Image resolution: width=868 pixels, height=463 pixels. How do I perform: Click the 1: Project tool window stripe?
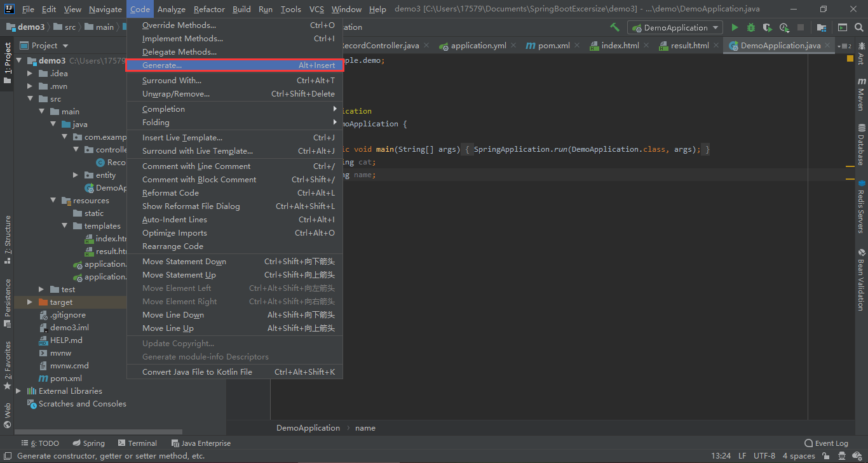click(x=8, y=64)
